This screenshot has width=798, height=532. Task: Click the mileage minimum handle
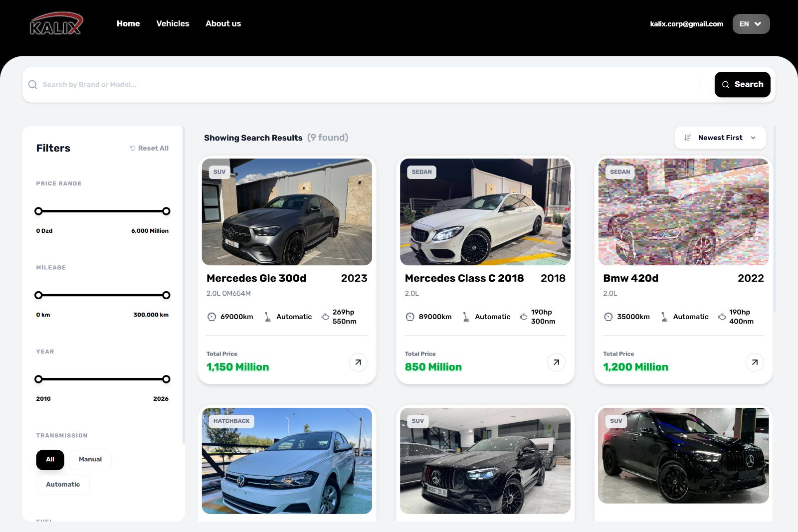click(38, 295)
